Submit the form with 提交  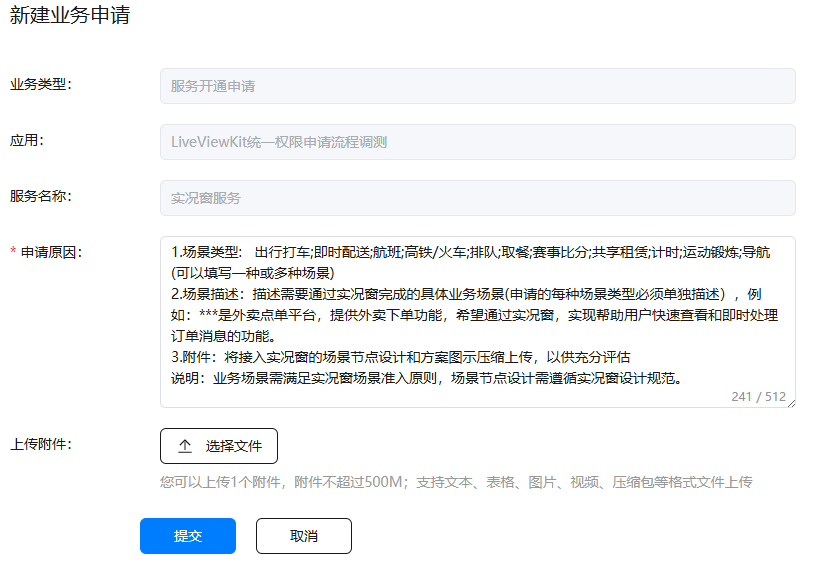click(x=188, y=536)
